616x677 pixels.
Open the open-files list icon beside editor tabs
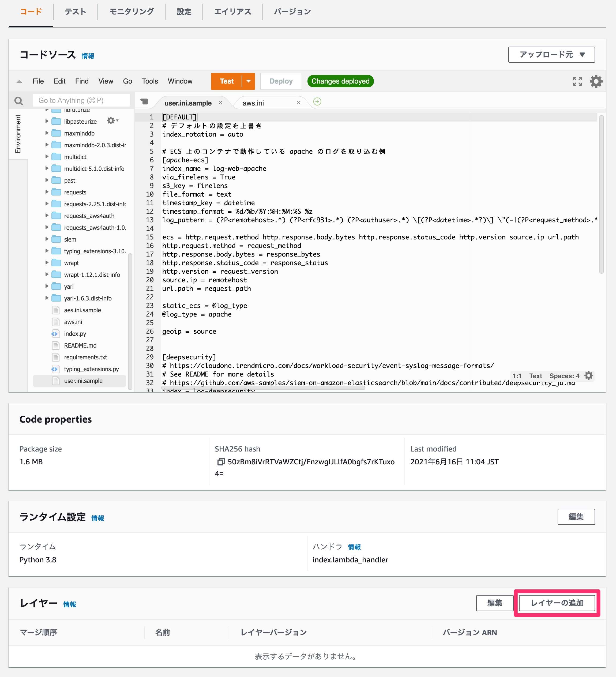tap(144, 101)
